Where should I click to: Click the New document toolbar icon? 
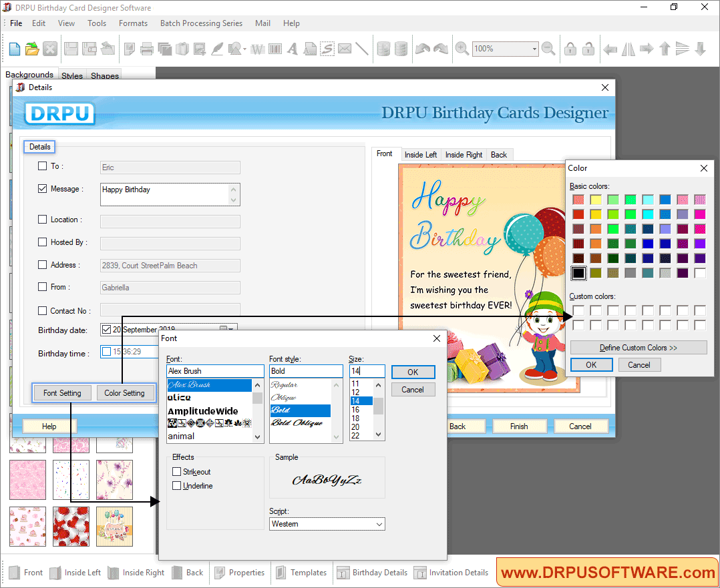(14, 49)
